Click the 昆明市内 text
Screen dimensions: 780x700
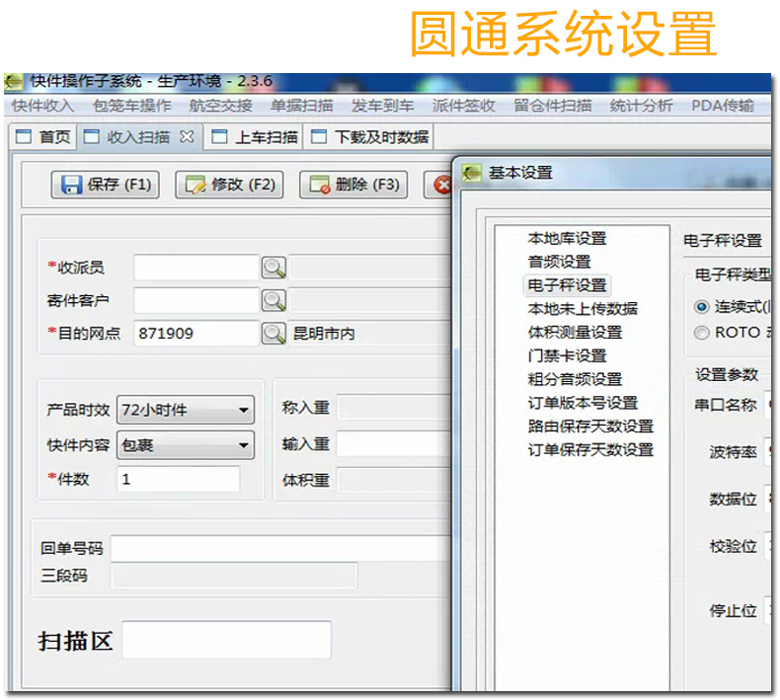point(324,334)
